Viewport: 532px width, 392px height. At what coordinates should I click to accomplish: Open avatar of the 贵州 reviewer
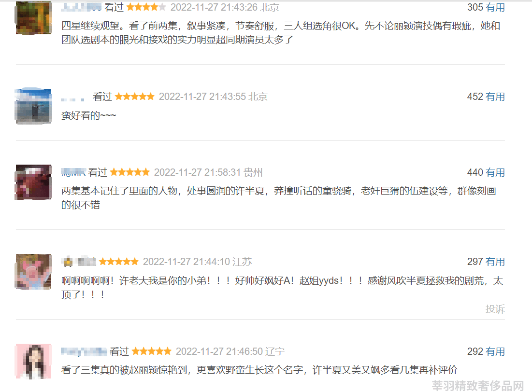34,182
